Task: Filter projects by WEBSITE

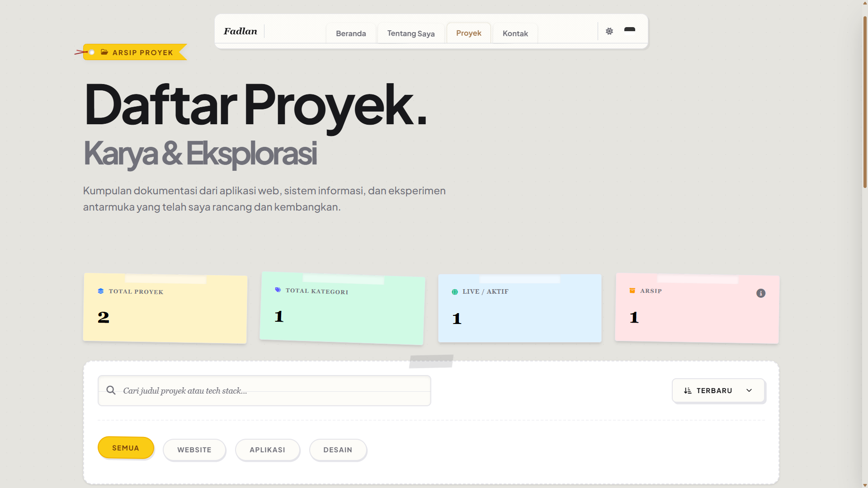Action: pos(194,450)
